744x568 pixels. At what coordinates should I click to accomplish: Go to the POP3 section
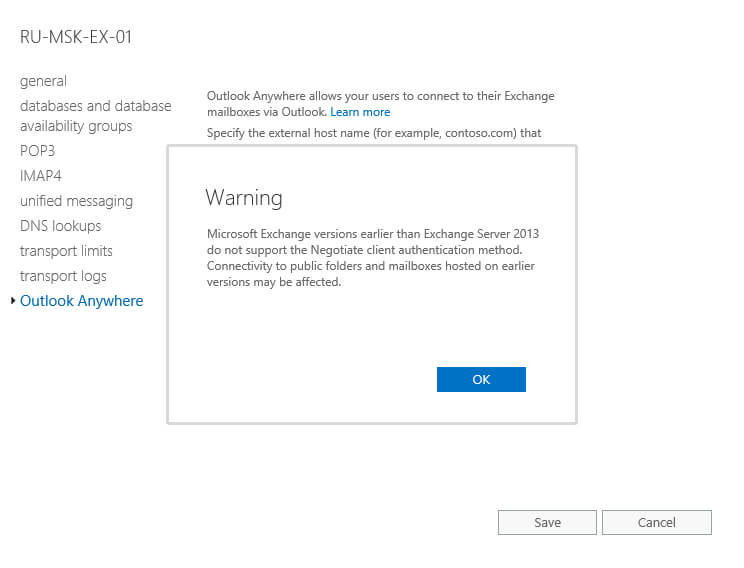tap(37, 151)
